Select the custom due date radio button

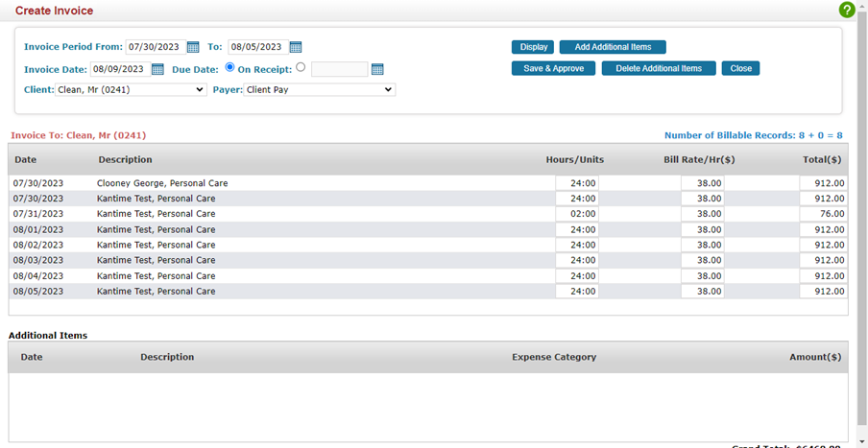point(301,68)
